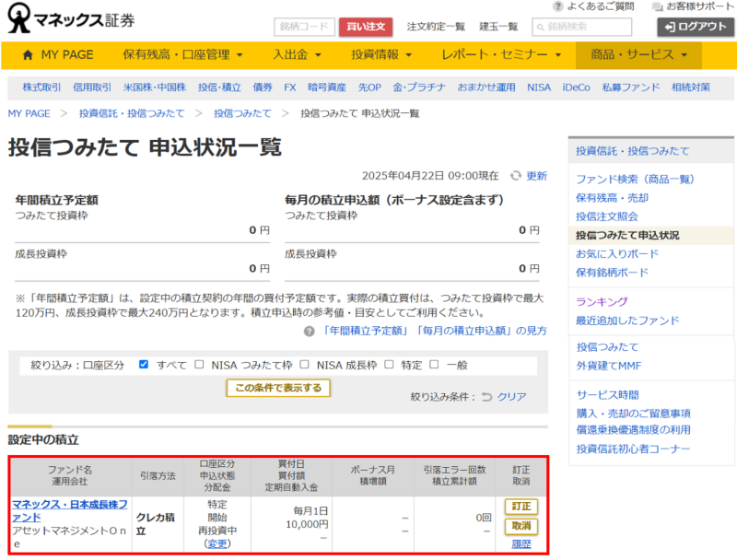This screenshot has width=737, height=560.
Task: Click 投信つみたて breadcrumb link
Action: [x=242, y=113]
